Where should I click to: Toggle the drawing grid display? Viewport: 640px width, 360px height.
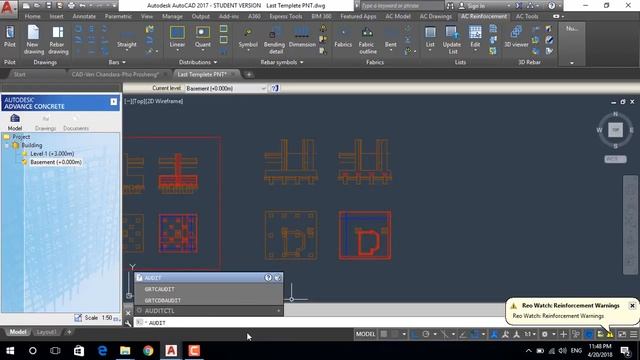point(384,334)
